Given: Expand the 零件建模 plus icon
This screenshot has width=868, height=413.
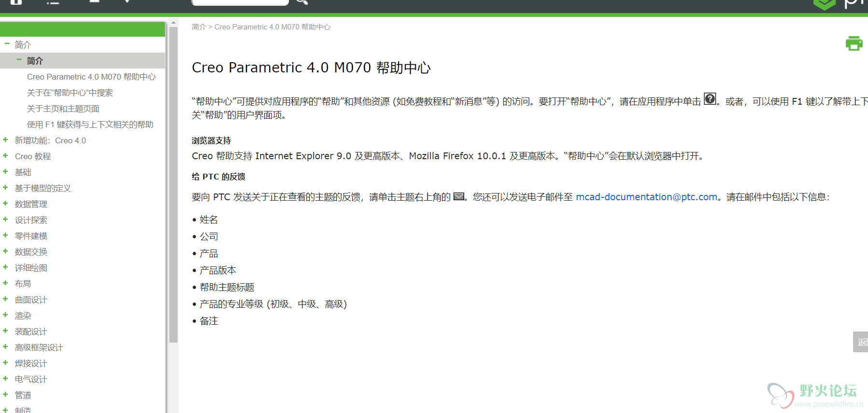Looking at the screenshot, I should [x=5, y=235].
